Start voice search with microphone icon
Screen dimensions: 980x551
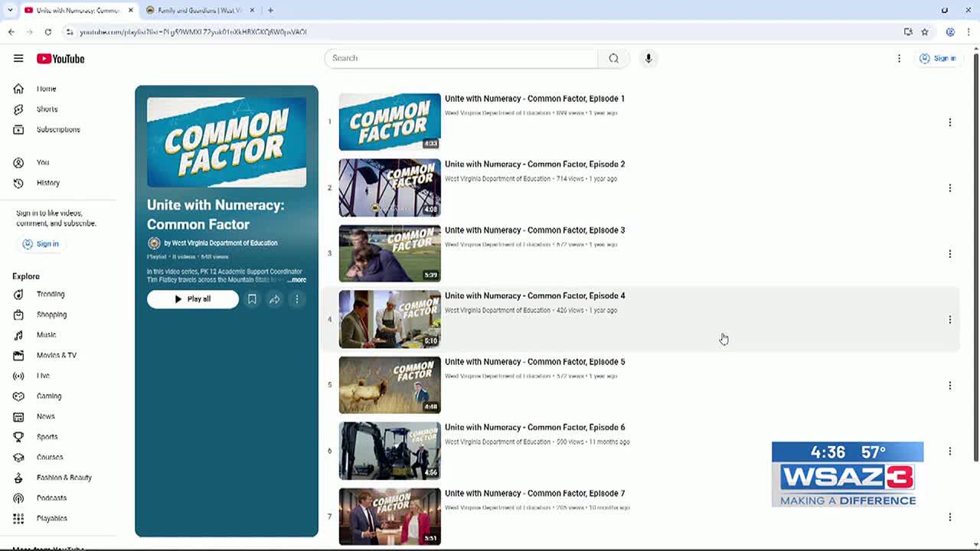648,58
